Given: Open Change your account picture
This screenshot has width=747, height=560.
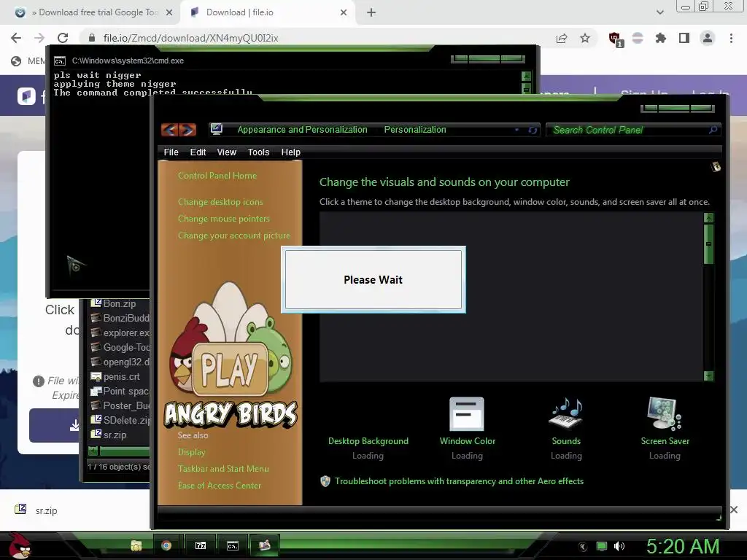Looking at the screenshot, I should 234,236.
